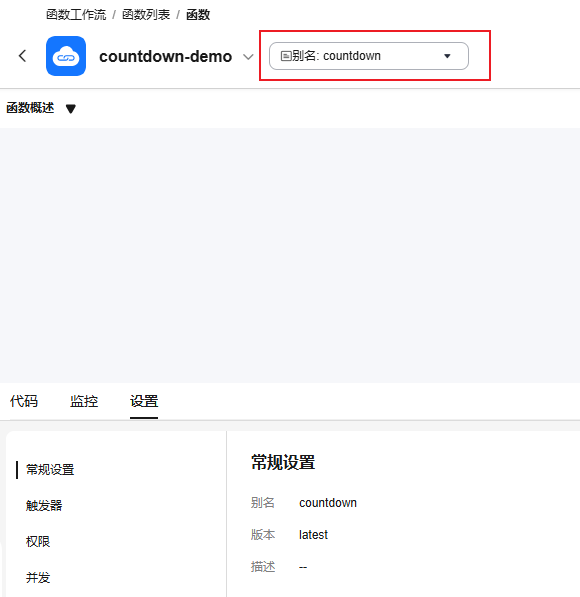Go to 函数列表 breadcrumb link

(x=146, y=15)
